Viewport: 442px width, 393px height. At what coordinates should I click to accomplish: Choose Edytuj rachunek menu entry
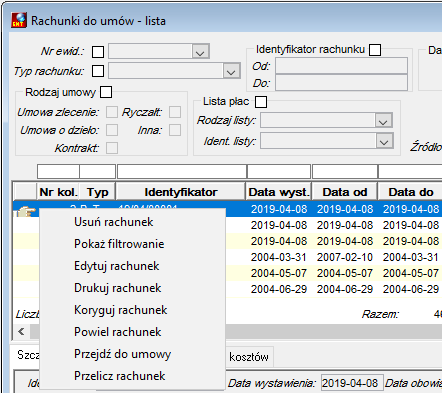[117, 266]
